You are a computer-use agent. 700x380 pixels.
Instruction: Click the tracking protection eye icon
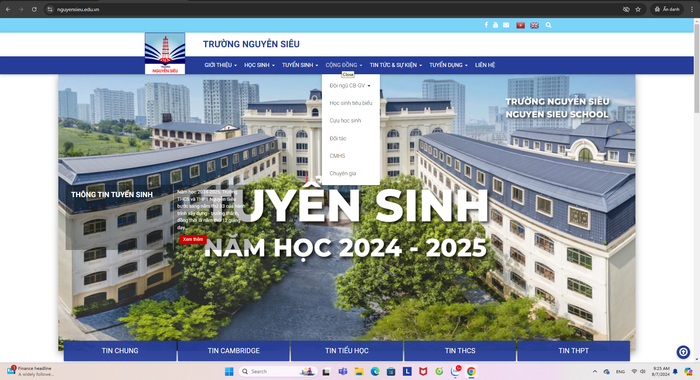[626, 9]
